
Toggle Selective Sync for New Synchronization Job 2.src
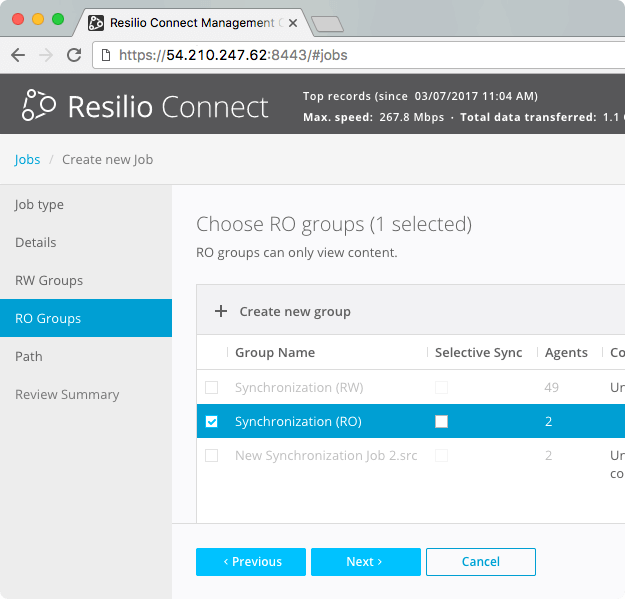[441, 456]
